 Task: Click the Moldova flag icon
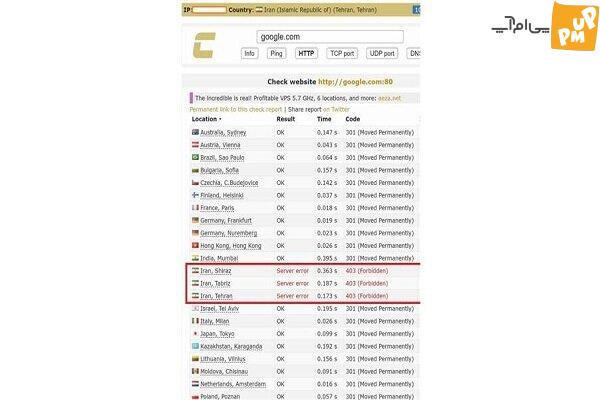(196, 371)
